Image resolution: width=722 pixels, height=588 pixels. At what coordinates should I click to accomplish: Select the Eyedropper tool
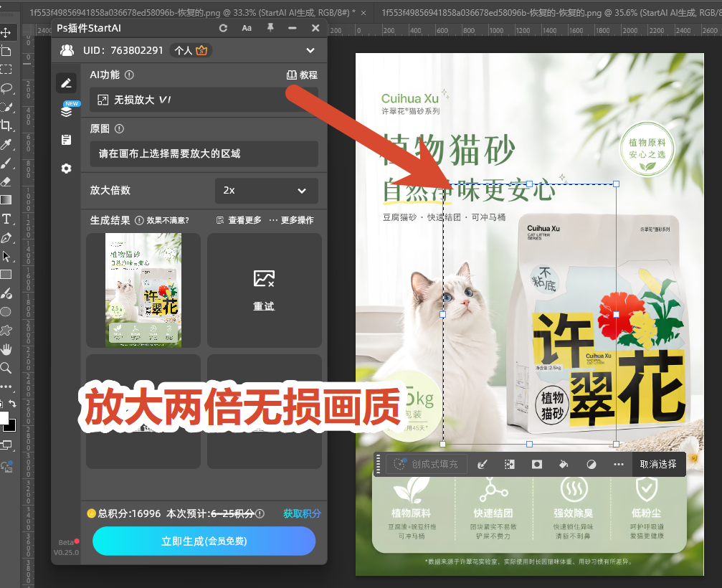click(x=6, y=144)
